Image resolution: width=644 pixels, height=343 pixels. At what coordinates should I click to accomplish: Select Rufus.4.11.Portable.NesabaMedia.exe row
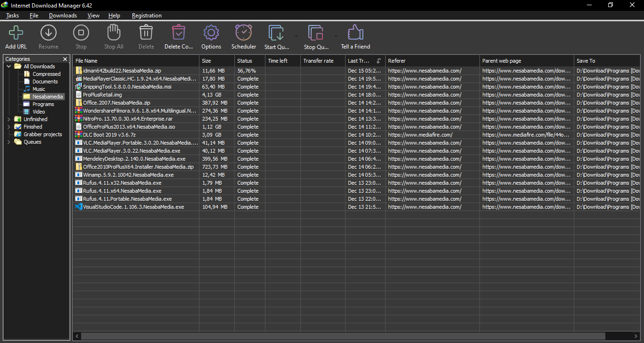[x=356, y=199]
